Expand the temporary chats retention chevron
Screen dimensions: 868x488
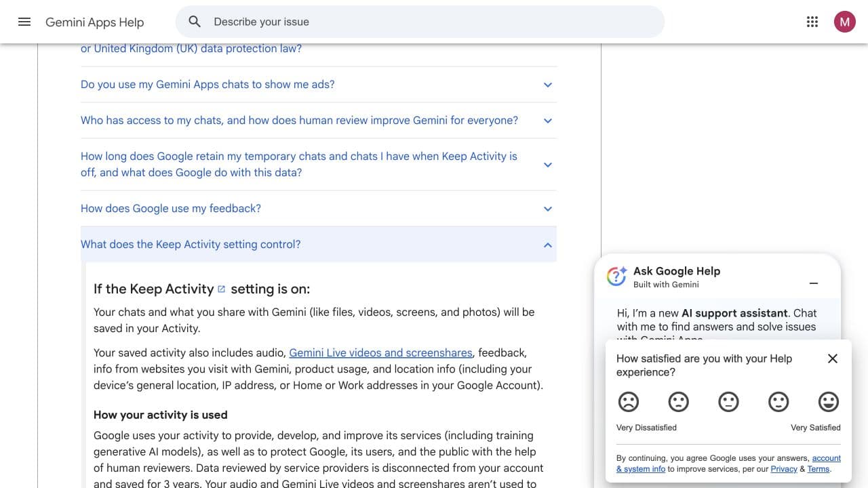click(x=548, y=165)
